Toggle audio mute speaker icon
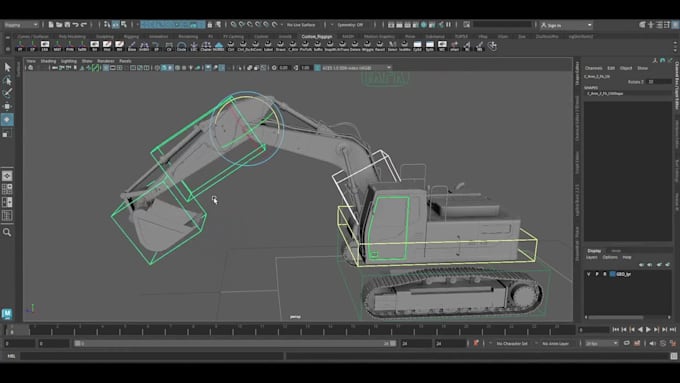680x383 pixels. pos(653,343)
